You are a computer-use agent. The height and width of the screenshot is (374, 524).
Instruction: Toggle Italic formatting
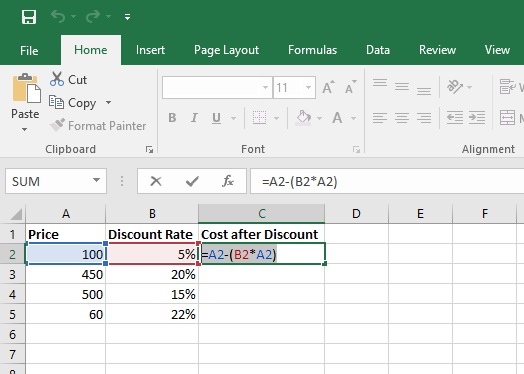[x=194, y=118]
